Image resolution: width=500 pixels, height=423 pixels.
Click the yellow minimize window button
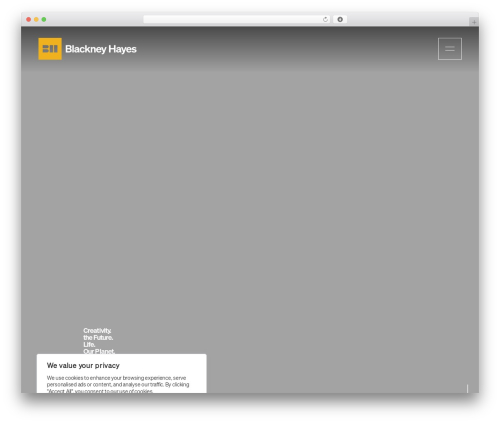[36, 19]
